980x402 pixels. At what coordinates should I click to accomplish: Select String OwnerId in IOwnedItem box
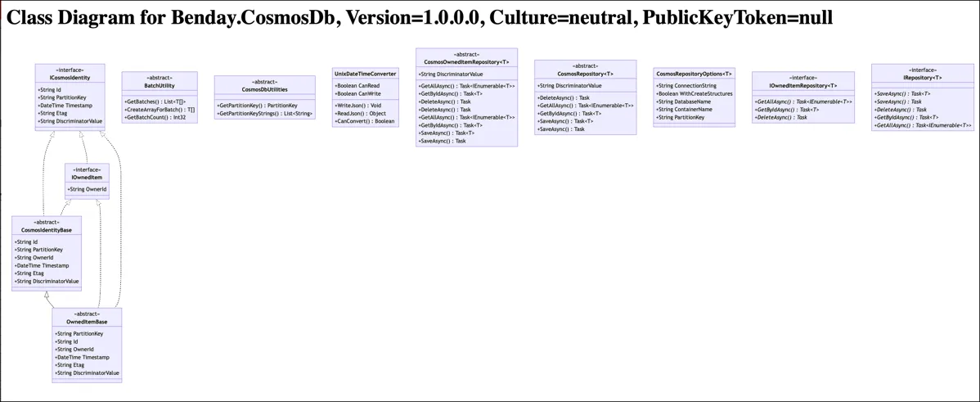pos(87,189)
